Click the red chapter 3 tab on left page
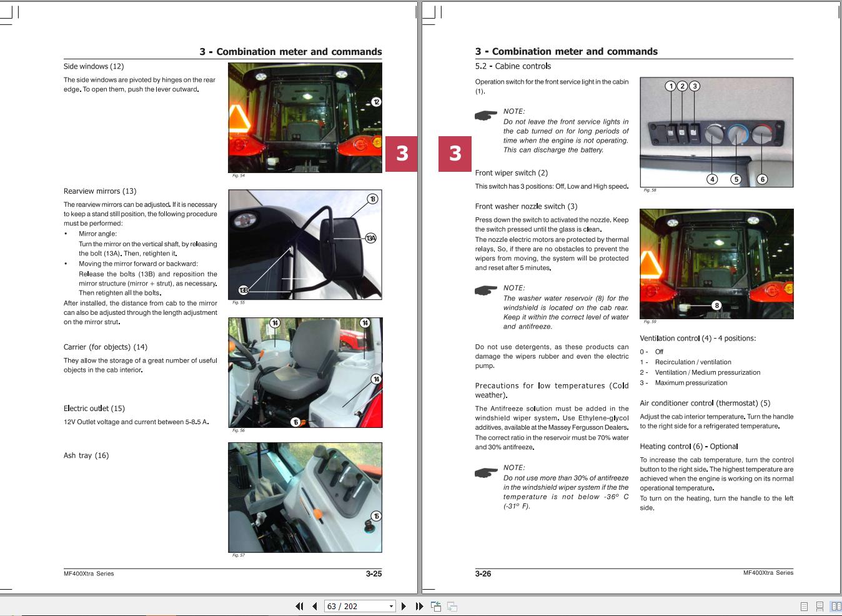The width and height of the screenshot is (842, 616). [401, 154]
